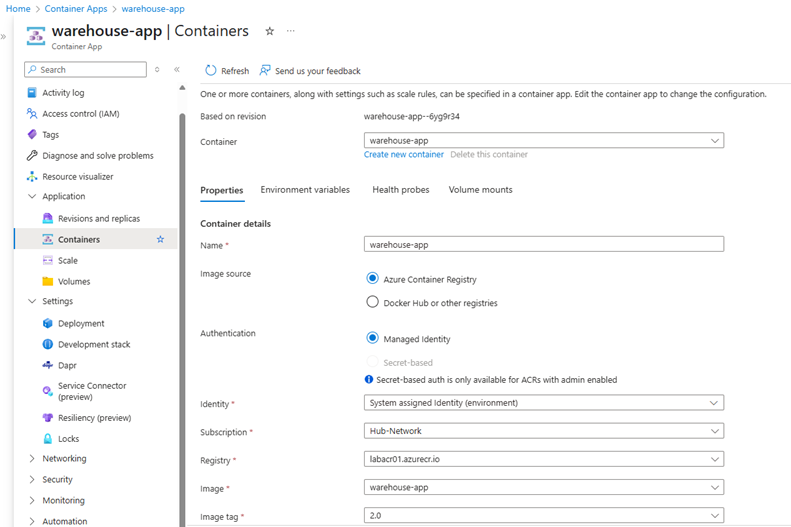Open the more options ellipsis in header
This screenshot has width=791, height=527.
[x=291, y=31]
